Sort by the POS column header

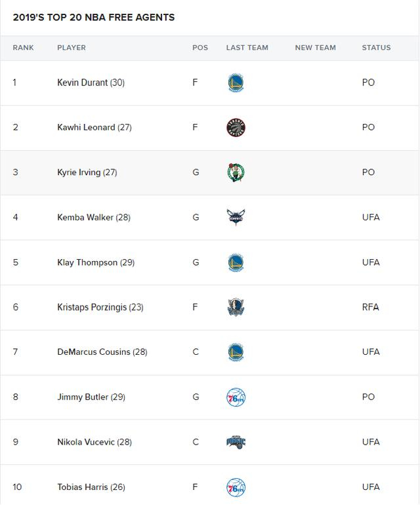pyautogui.click(x=200, y=48)
